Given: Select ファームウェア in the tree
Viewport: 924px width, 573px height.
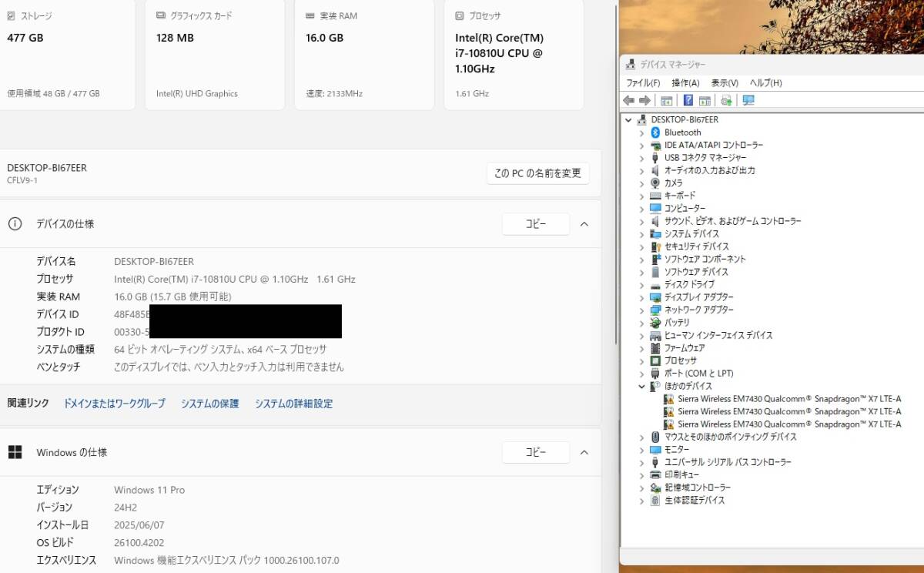Looking at the screenshot, I should click(x=684, y=348).
